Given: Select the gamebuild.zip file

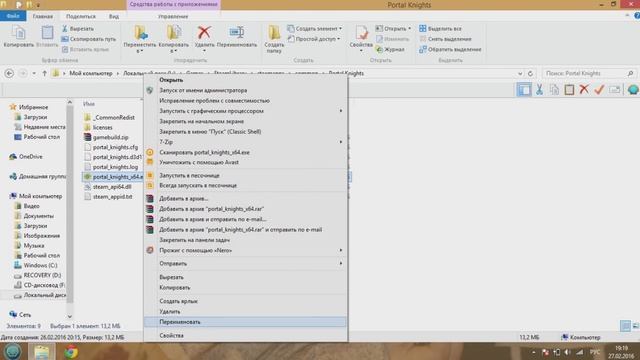Looking at the screenshot, I should (106, 138).
